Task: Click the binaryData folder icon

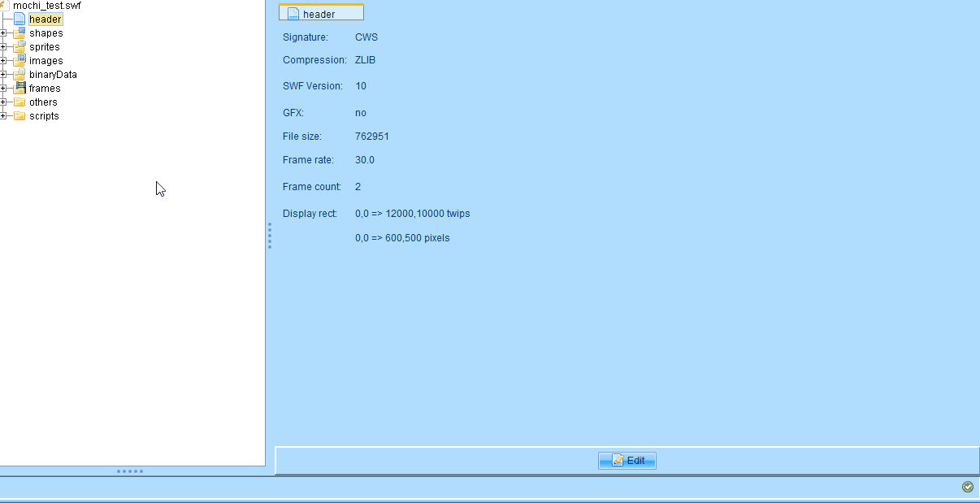Action: pyautogui.click(x=20, y=75)
